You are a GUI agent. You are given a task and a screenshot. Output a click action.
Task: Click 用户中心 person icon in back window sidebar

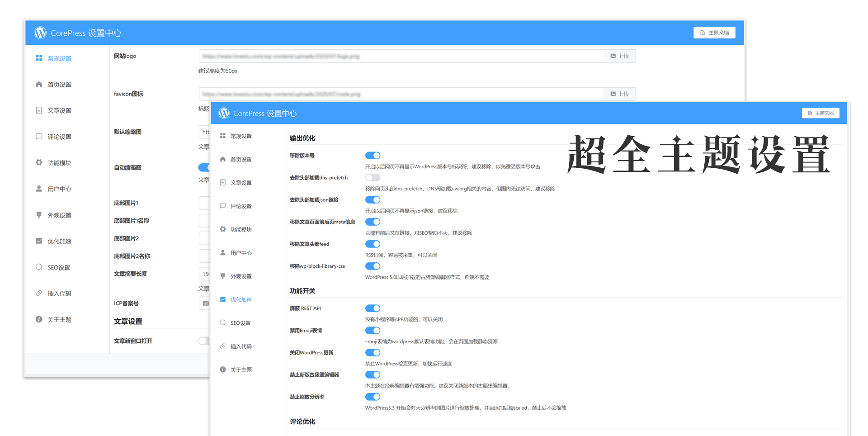[x=39, y=189]
